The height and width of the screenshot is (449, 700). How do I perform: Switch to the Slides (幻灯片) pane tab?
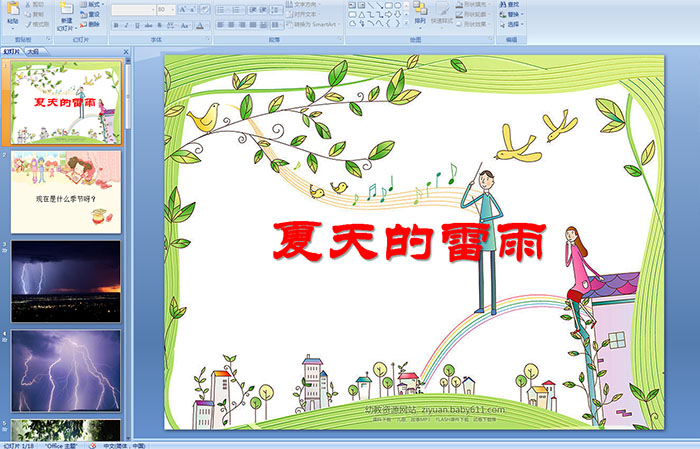point(11,52)
